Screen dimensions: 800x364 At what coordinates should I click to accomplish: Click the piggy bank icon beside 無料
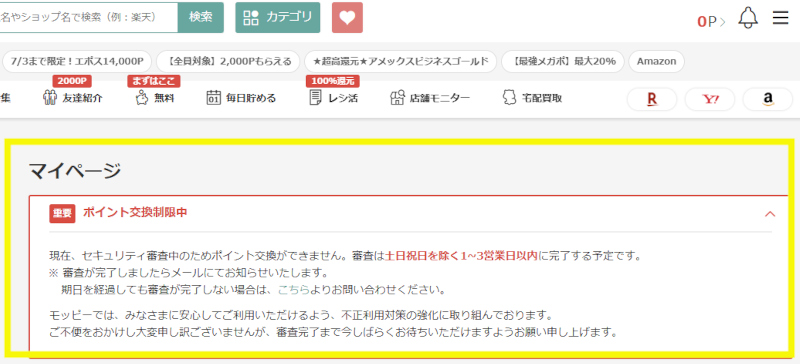pyautogui.click(x=142, y=98)
